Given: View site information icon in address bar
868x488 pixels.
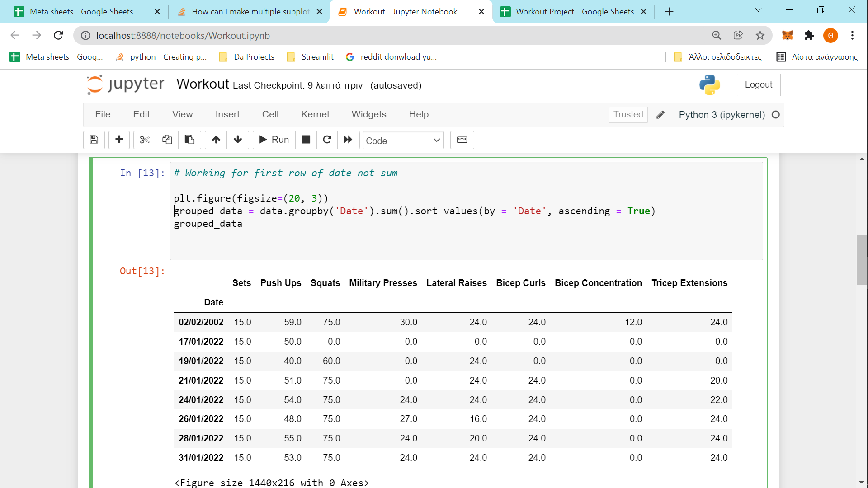Looking at the screenshot, I should pos(85,35).
